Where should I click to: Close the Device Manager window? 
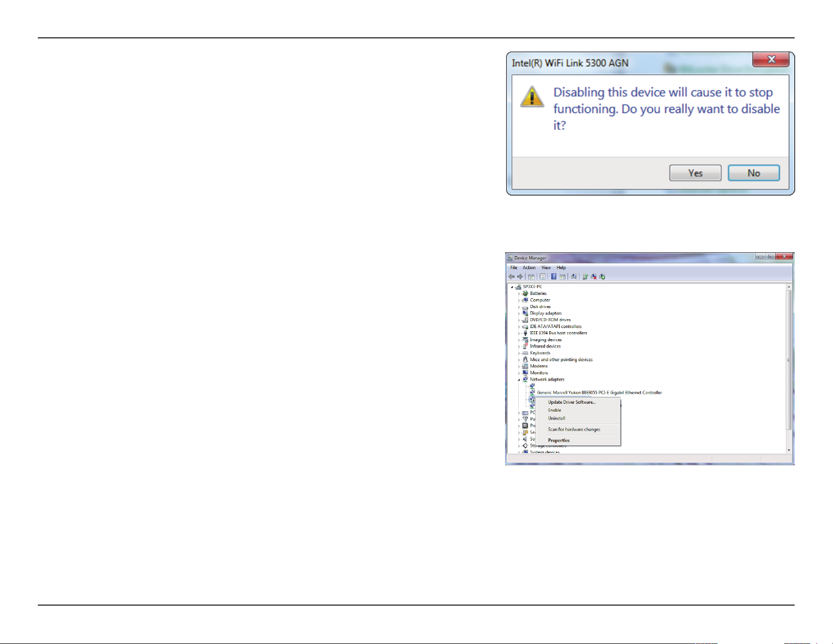click(x=784, y=257)
